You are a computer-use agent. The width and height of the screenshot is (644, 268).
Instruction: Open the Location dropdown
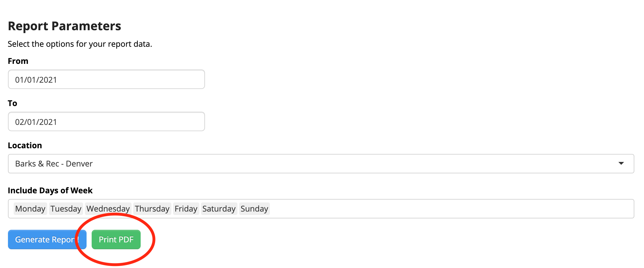click(x=322, y=163)
